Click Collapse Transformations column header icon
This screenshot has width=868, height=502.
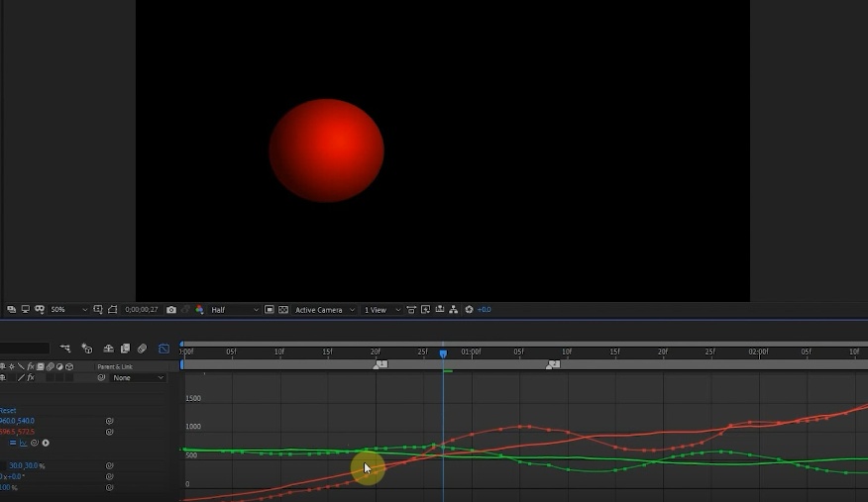point(12,366)
